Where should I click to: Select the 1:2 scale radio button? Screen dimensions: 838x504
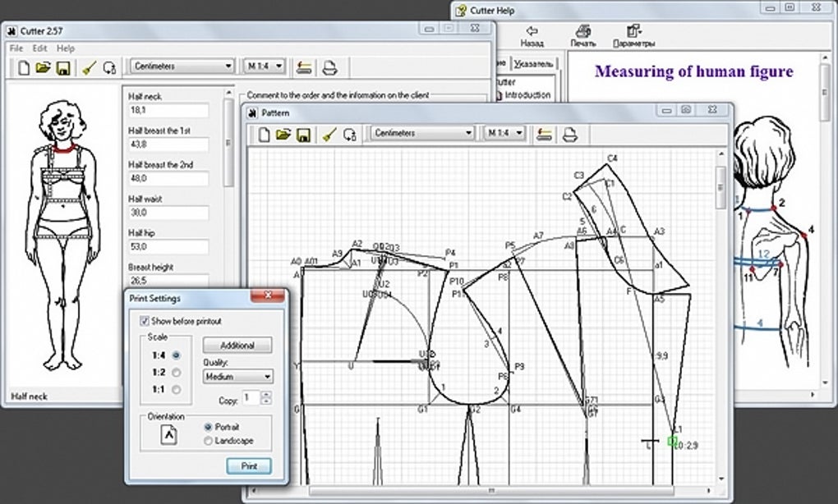176,371
